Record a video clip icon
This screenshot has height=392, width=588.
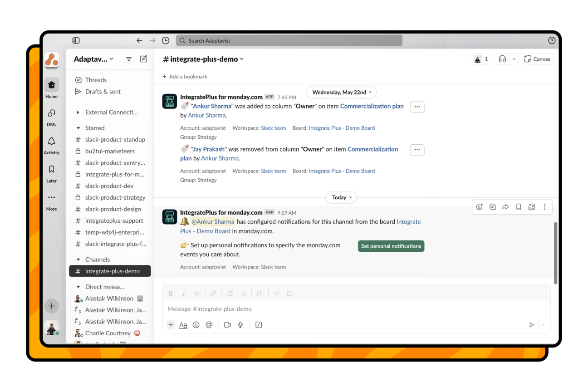[227, 325]
